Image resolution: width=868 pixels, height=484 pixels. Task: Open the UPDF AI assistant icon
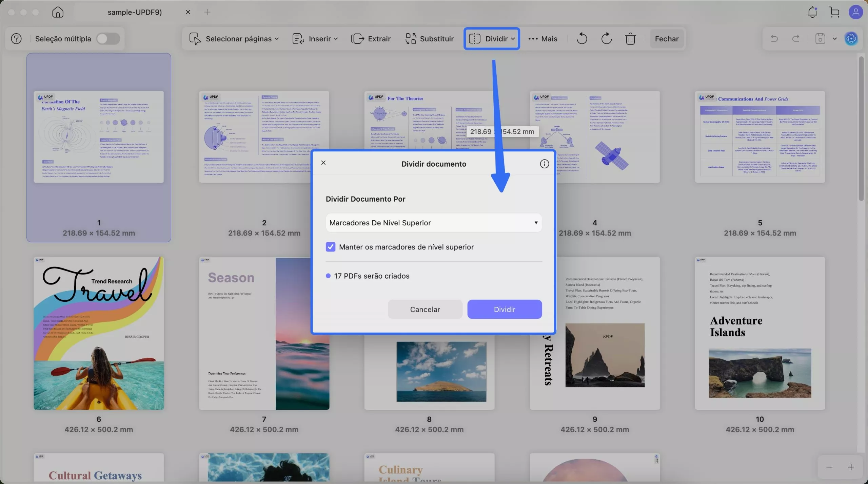[851, 39]
